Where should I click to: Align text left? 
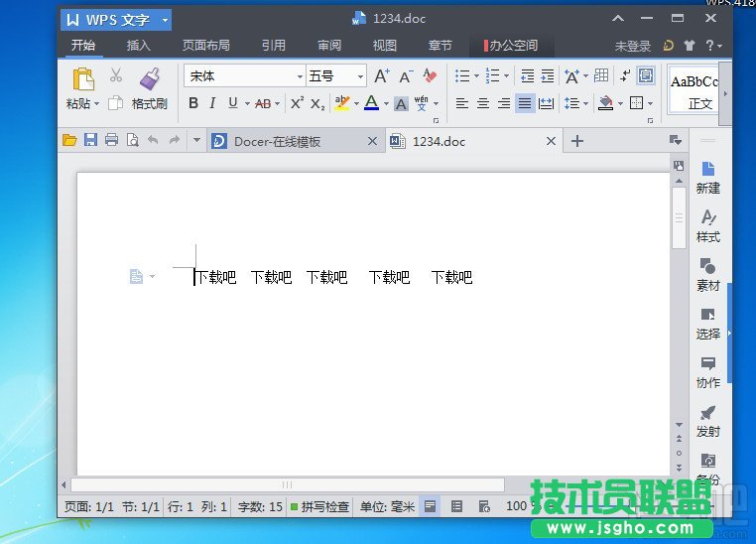(x=462, y=103)
